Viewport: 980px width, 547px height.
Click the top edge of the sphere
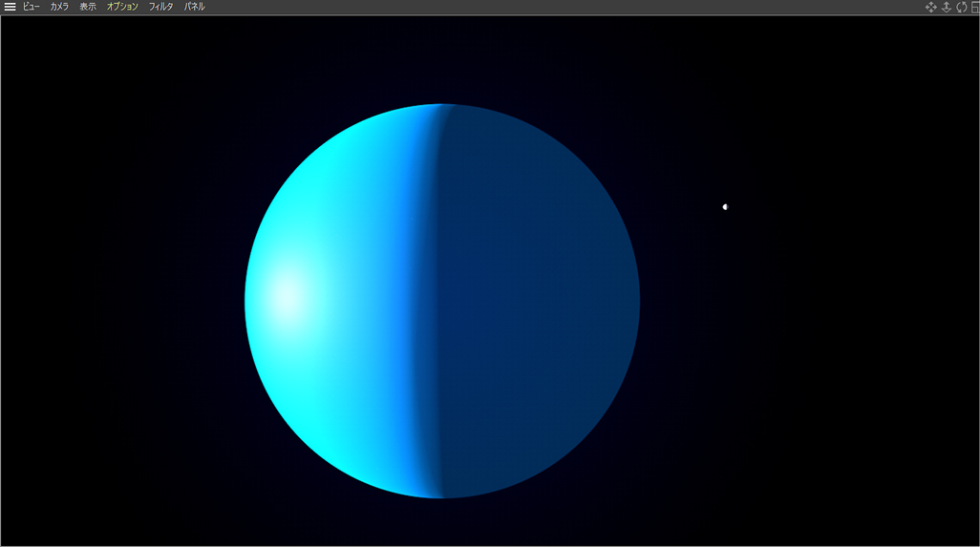441,107
